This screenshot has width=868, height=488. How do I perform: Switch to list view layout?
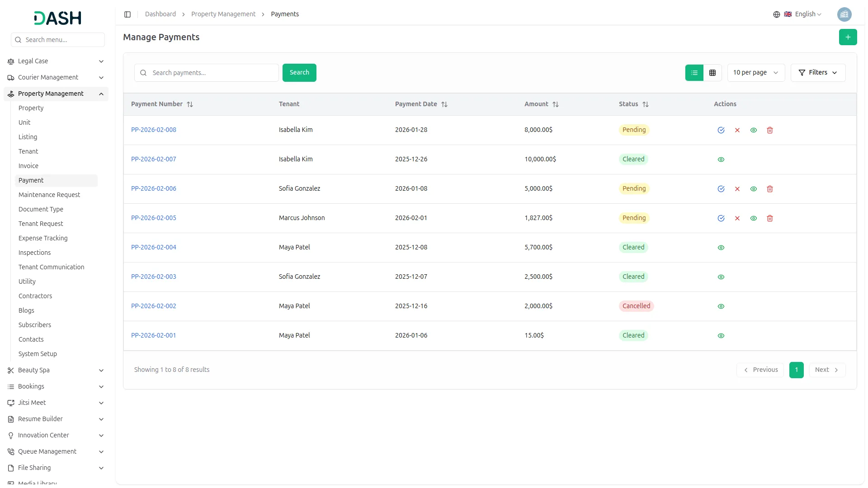click(694, 73)
